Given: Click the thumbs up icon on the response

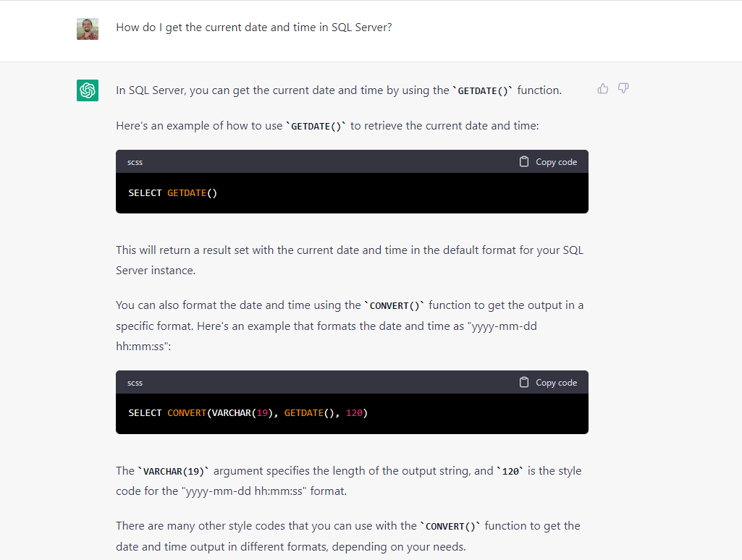Looking at the screenshot, I should [x=602, y=88].
